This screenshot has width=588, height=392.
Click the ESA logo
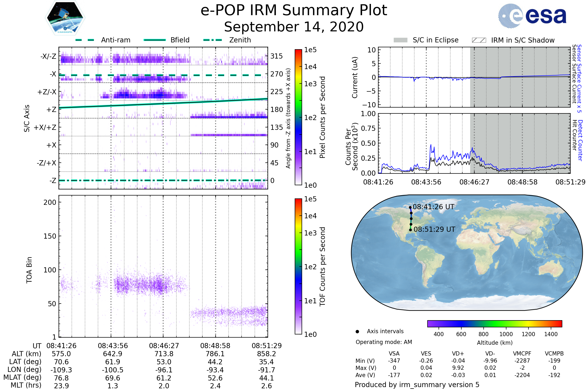[x=532, y=16]
